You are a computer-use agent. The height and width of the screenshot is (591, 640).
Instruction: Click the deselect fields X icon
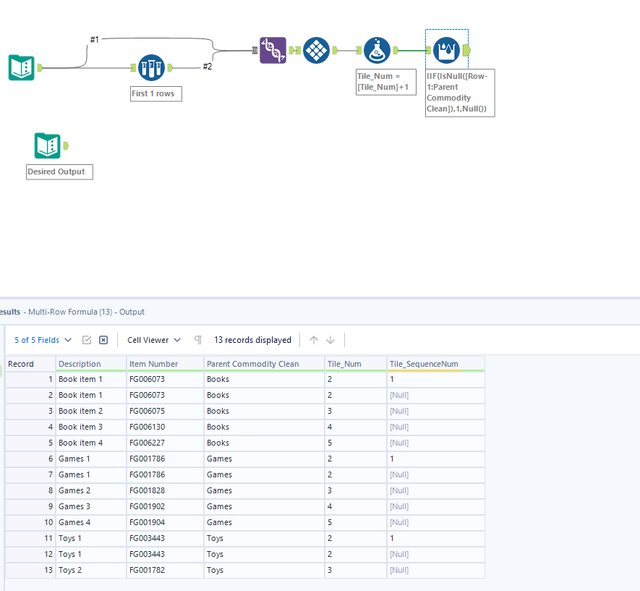tap(104, 340)
